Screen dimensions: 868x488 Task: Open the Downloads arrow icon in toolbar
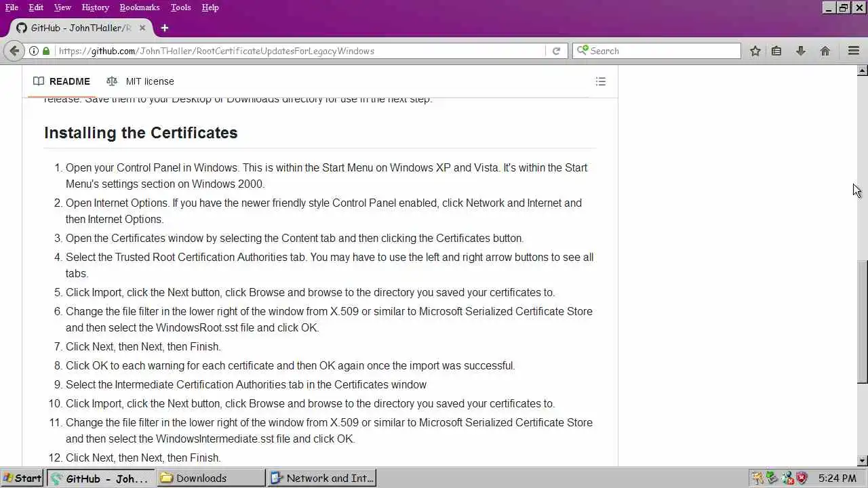click(800, 51)
